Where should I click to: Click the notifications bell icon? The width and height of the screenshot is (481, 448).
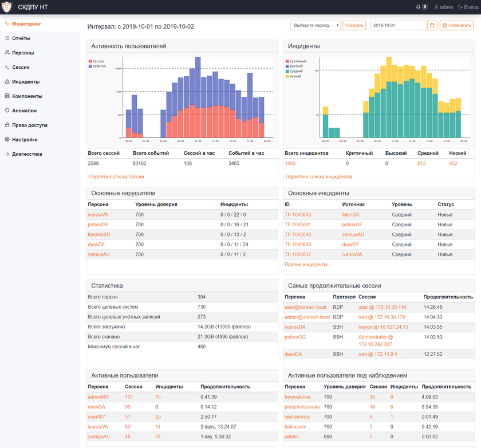418,7
